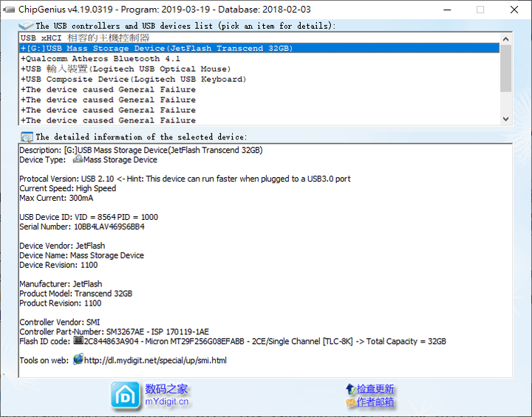Click the 'Device Vendor: JetFlash' line
The height and width of the screenshot is (417, 532).
62,246
